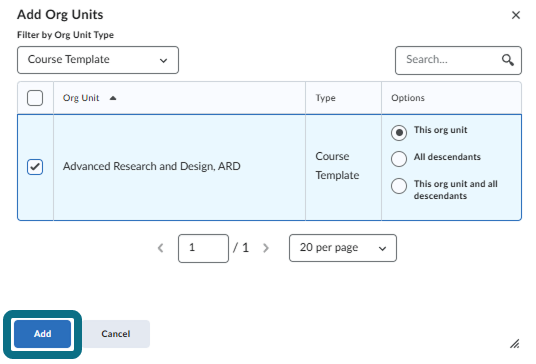Open the 20 per page dropdown
536x364 pixels.
point(343,248)
